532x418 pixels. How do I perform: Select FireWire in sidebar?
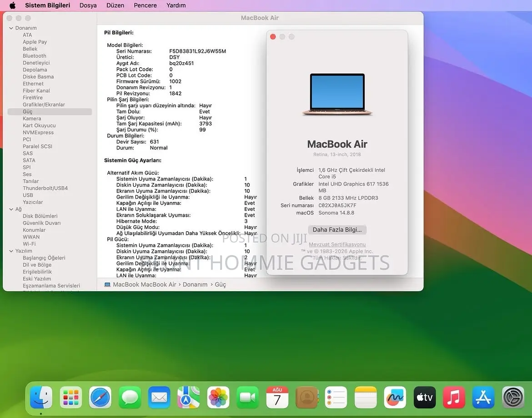coord(33,98)
